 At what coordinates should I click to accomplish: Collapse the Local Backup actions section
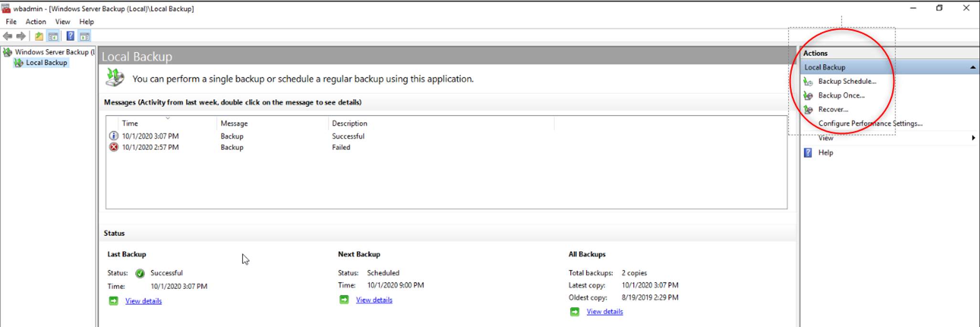(972, 67)
